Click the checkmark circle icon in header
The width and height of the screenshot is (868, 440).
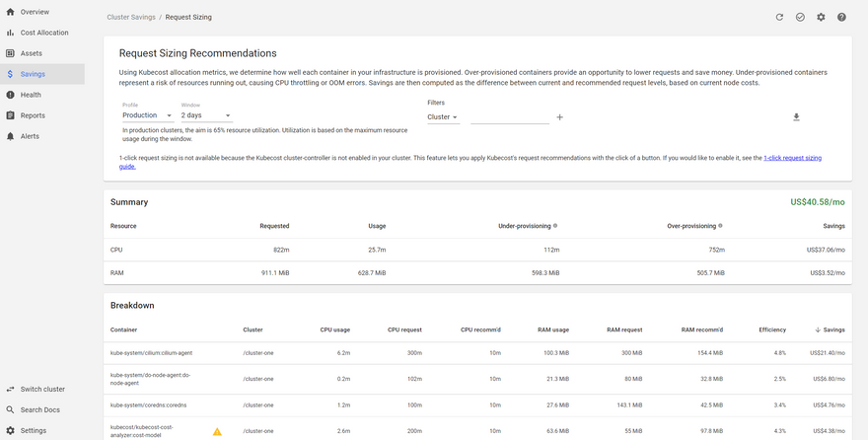point(800,17)
